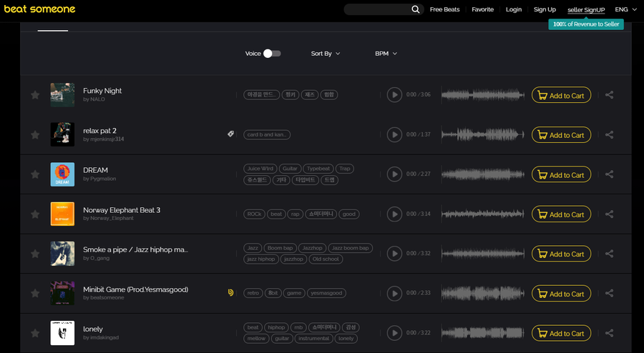The width and height of the screenshot is (644, 353).
Task: Open the Favorite menu item
Action: click(x=482, y=9)
